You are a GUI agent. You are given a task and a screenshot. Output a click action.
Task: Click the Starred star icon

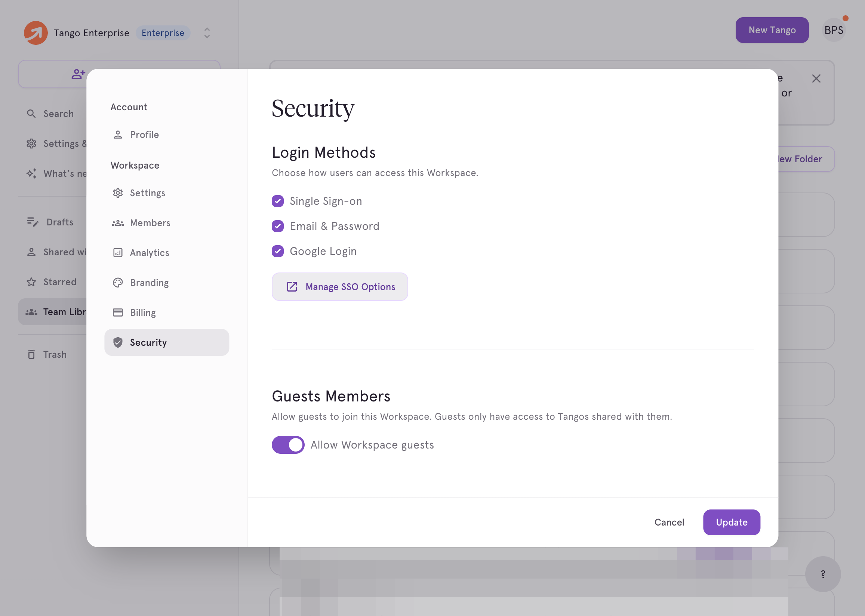click(x=31, y=282)
